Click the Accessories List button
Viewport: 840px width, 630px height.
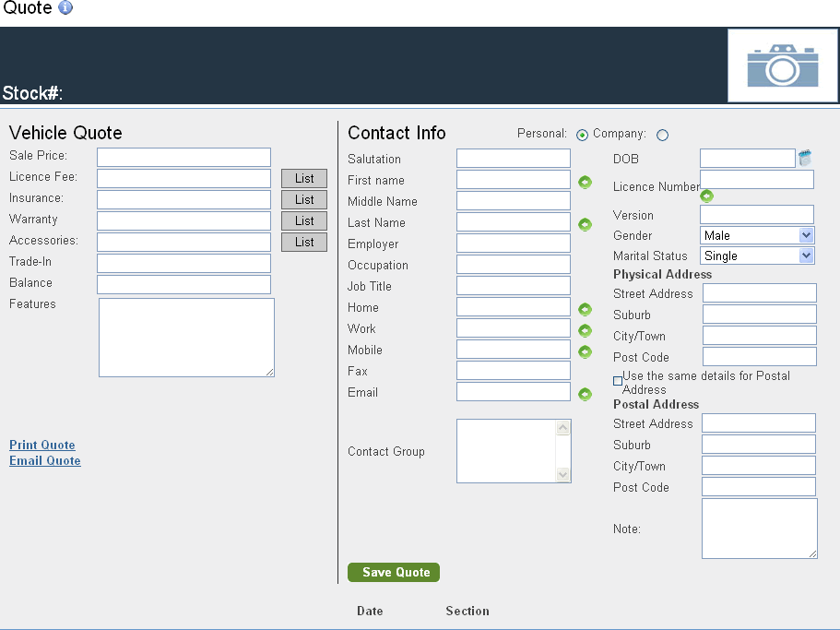pos(304,243)
